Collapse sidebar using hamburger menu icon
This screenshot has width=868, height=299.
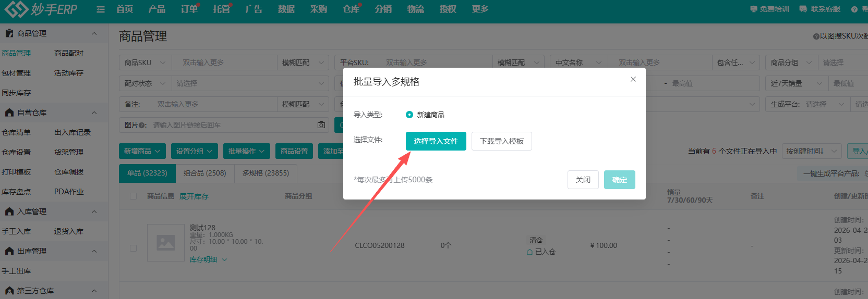(101, 9)
